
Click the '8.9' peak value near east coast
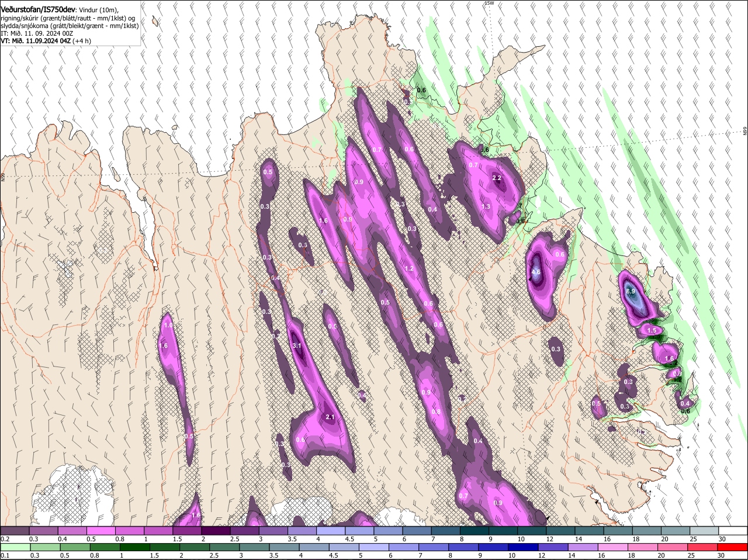(631, 291)
